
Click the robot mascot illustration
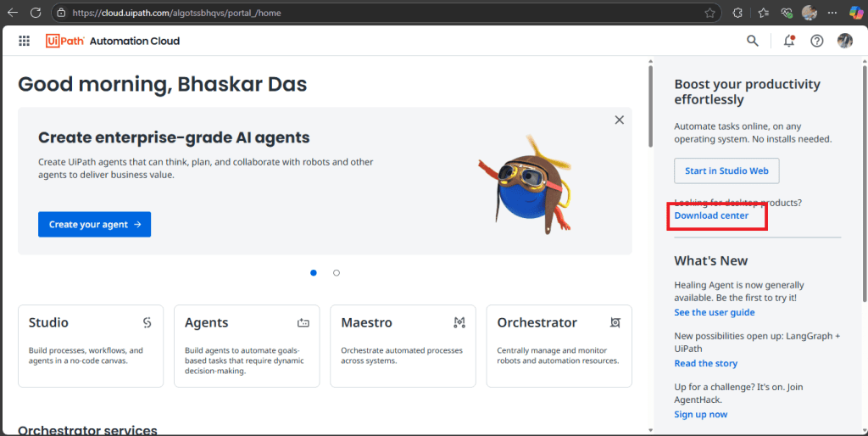pyautogui.click(x=525, y=183)
